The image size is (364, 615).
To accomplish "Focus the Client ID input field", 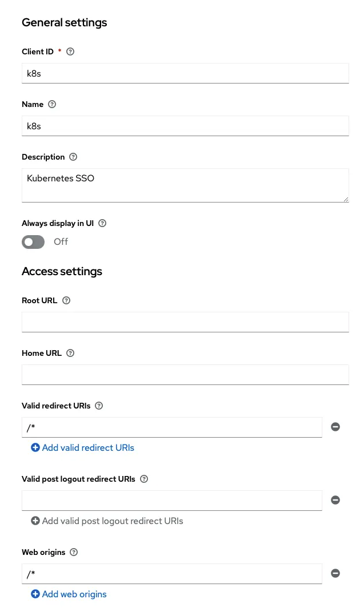I will click(x=185, y=73).
